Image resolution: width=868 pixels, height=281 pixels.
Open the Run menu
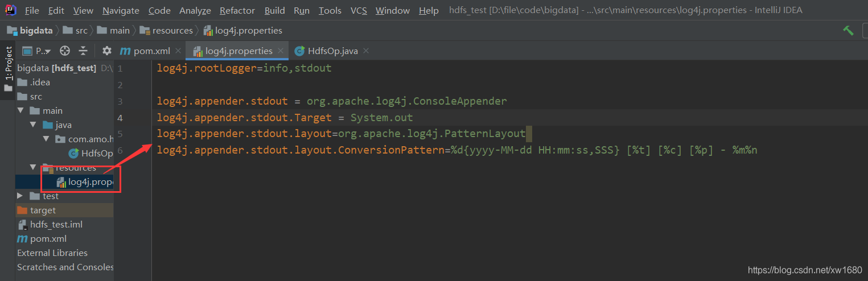coord(302,10)
